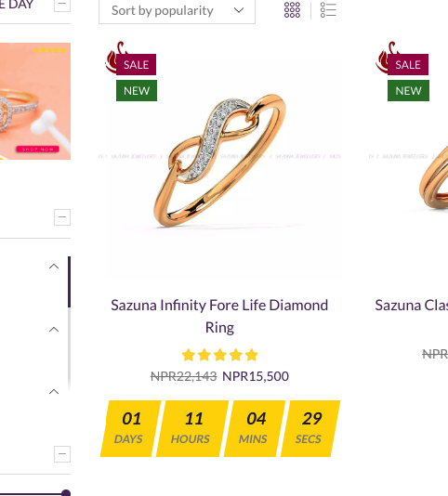Open the Sort by popularity dropdown
Image resolution: width=448 pixels, height=496 pixels.
pyautogui.click(x=177, y=11)
